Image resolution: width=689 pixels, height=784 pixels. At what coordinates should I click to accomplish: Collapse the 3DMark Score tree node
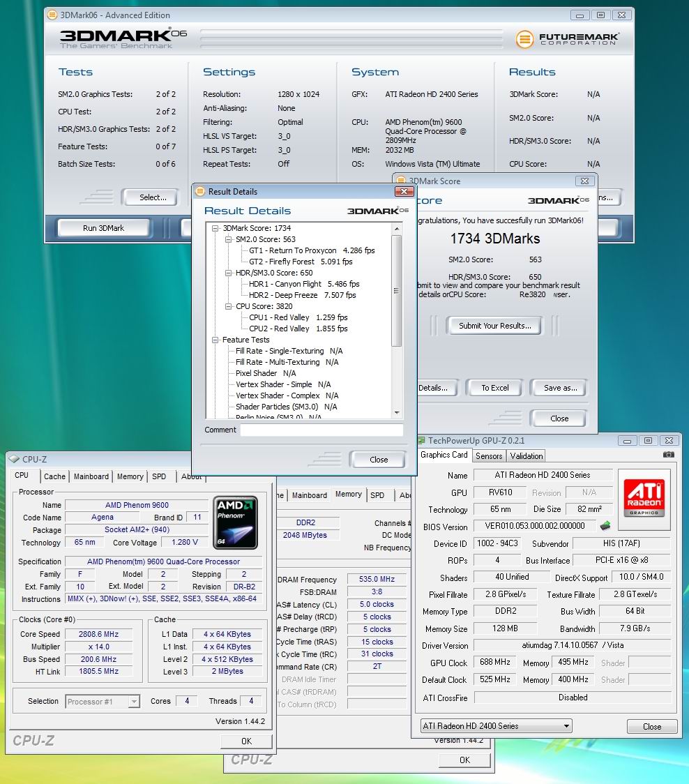pyautogui.click(x=215, y=228)
